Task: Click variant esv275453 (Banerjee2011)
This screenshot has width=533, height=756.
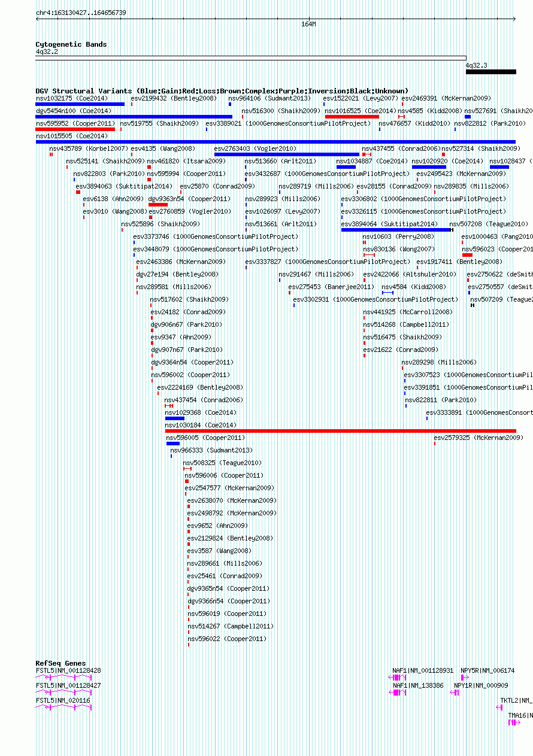Action: [x=331, y=287]
